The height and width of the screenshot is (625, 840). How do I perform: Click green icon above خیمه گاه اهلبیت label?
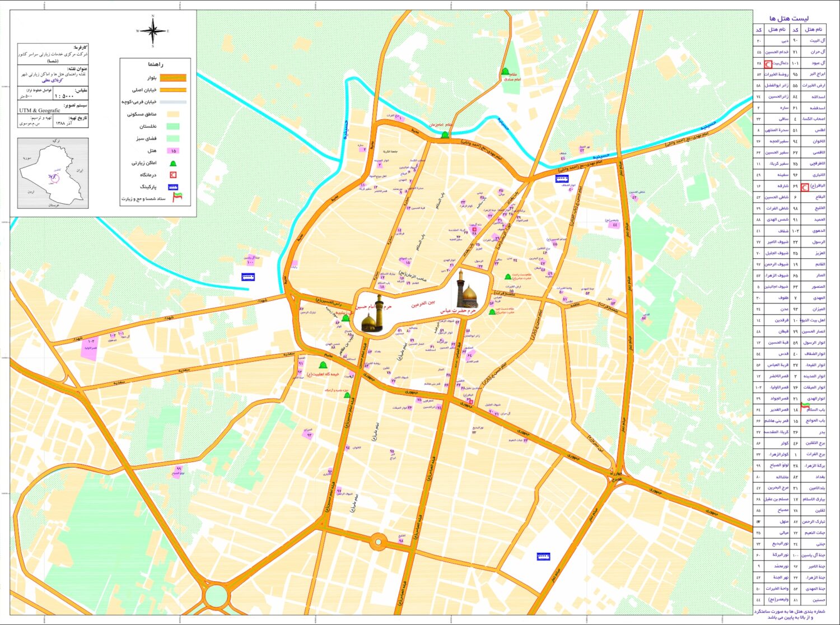point(322,365)
